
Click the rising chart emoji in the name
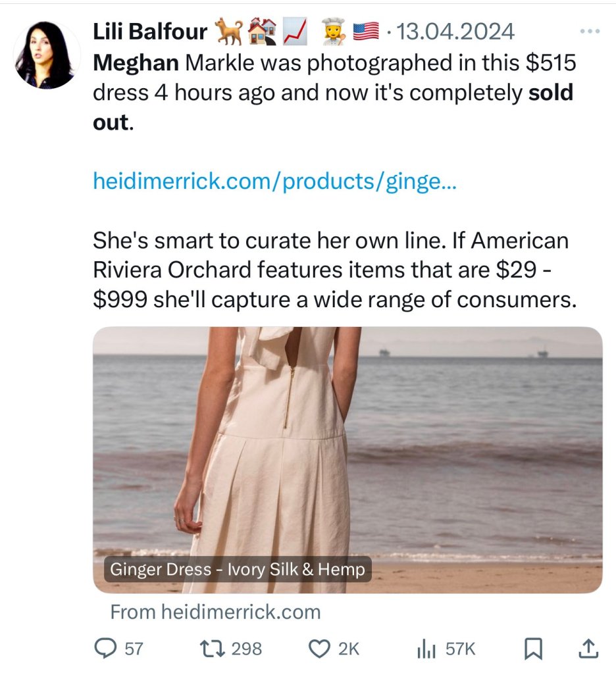pyautogui.click(x=295, y=31)
